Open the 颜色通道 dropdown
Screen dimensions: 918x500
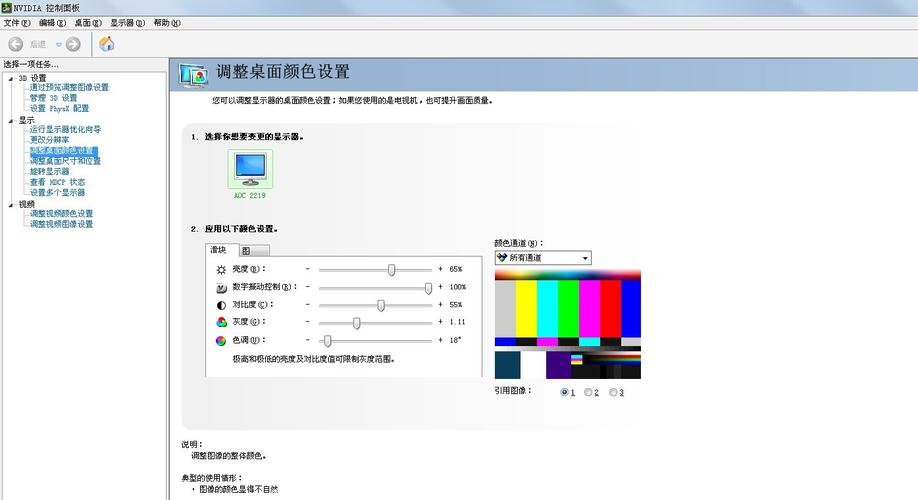[543, 258]
